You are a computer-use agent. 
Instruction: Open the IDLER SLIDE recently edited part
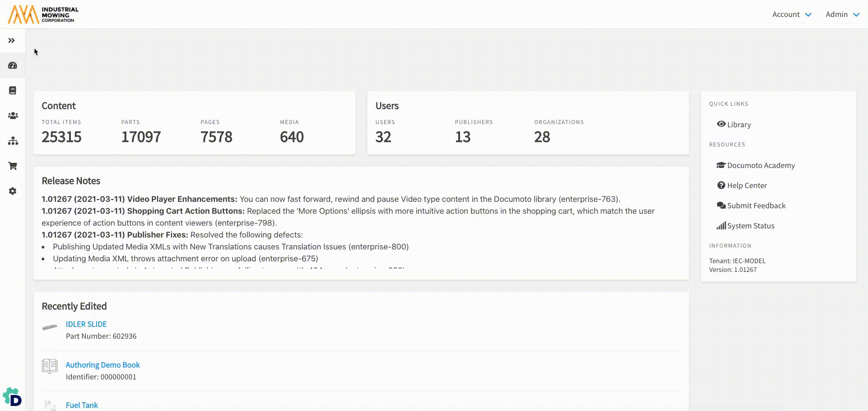pyautogui.click(x=86, y=324)
